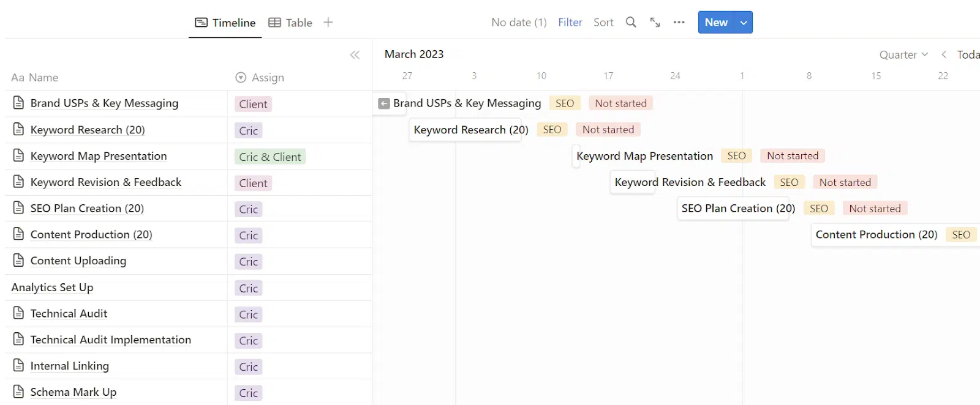Go to previous period with left chevron

pyautogui.click(x=944, y=54)
